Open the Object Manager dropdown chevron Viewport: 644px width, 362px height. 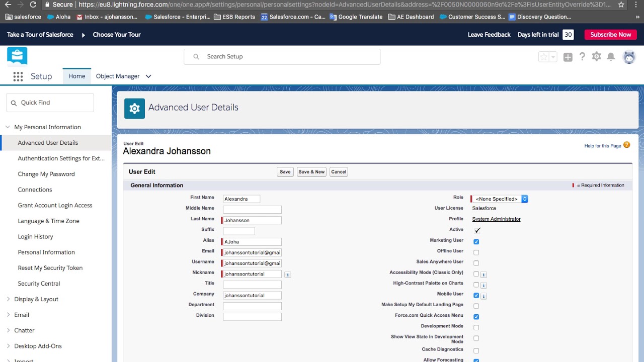(x=148, y=76)
